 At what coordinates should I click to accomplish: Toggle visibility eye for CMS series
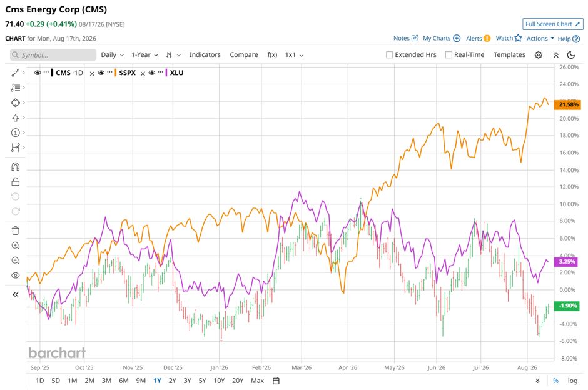click(37, 72)
